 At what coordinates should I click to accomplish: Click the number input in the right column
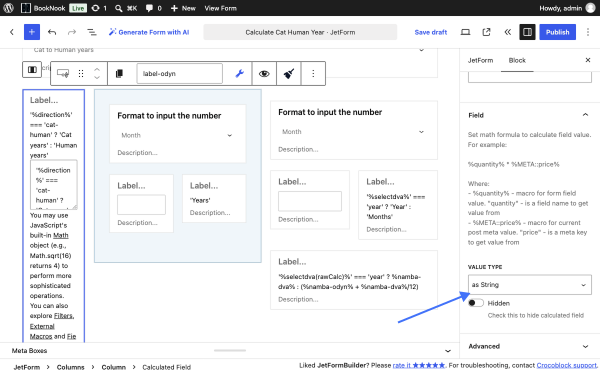(310, 201)
